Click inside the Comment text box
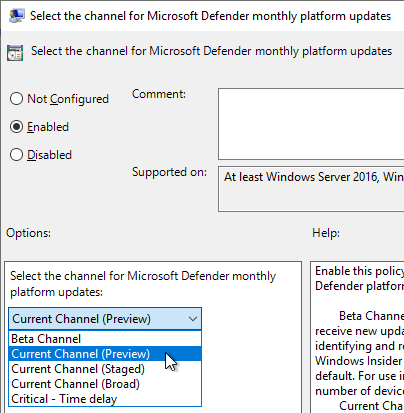 pos(311,124)
